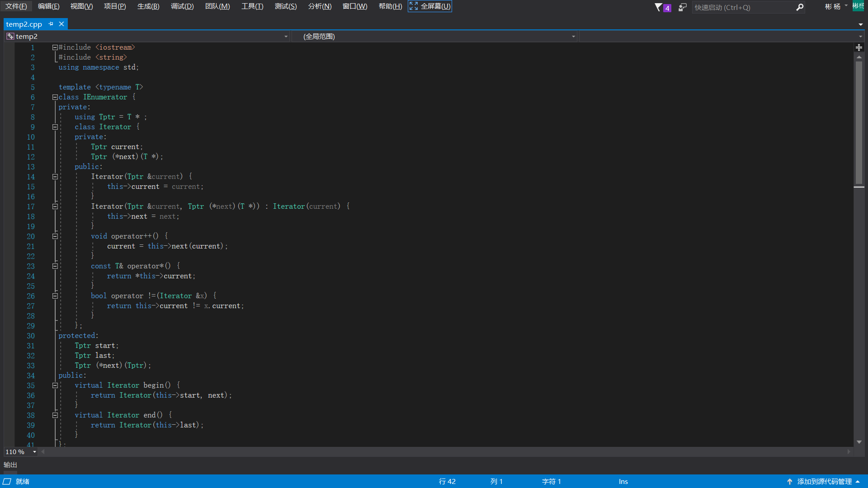
Task: Open the 文件(F) menu
Action: 16,6
